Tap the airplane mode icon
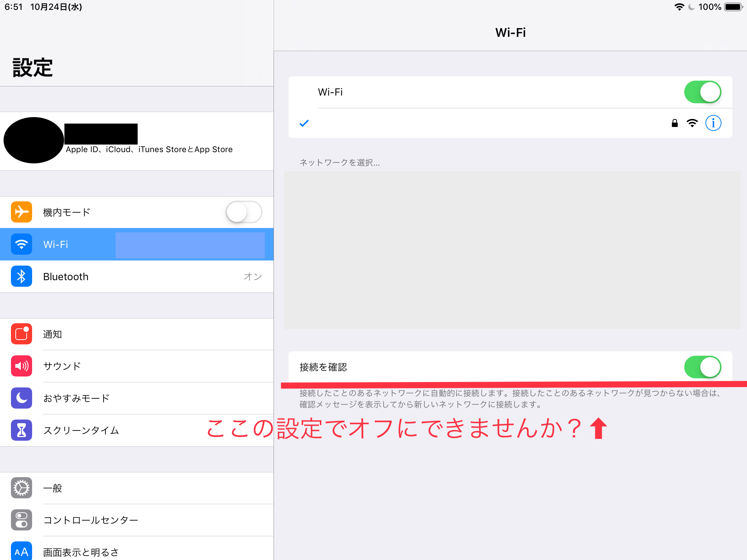747x560 pixels. point(22,212)
